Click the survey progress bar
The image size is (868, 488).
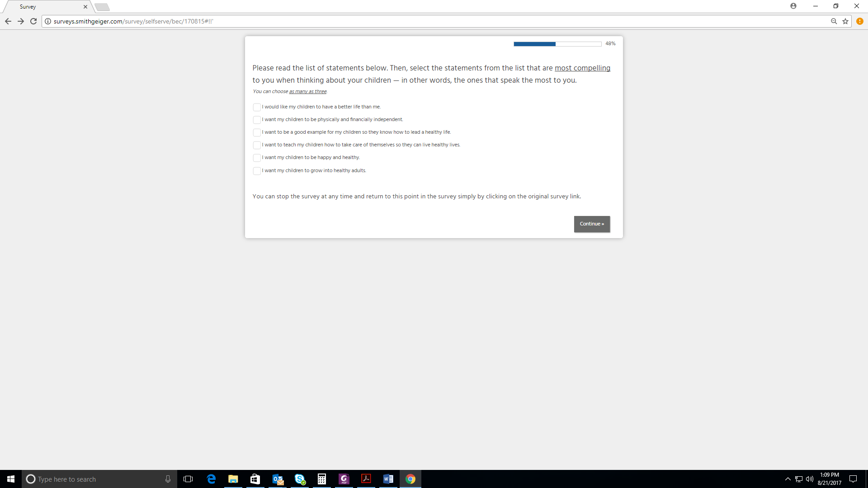[x=557, y=44]
